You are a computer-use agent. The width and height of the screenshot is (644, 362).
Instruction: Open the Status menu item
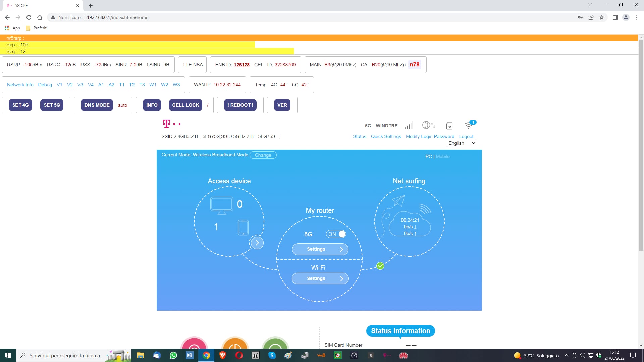pyautogui.click(x=359, y=136)
